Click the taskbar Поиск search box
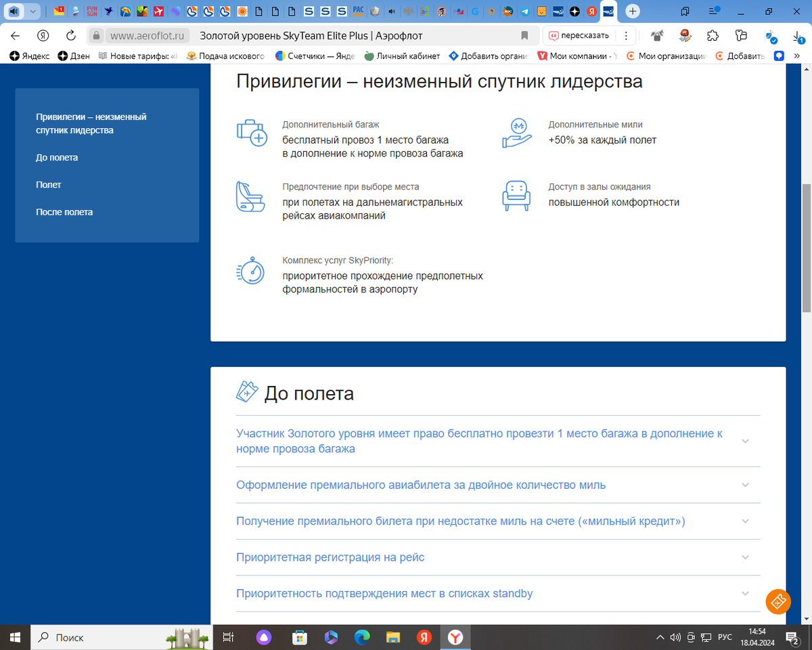The width and height of the screenshot is (812, 650). pos(123,637)
